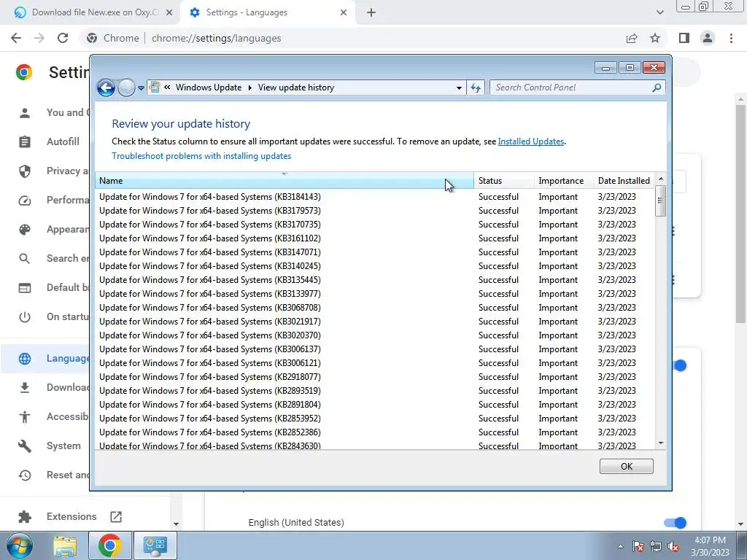Open Default browser icon in Chrome settings
747x560 pixels.
[x=25, y=287]
